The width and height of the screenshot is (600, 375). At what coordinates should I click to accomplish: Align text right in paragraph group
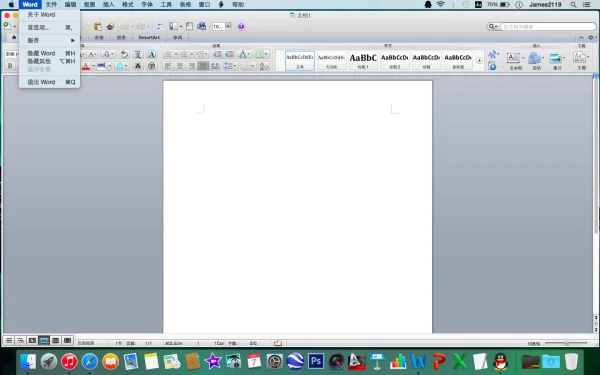(191, 66)
